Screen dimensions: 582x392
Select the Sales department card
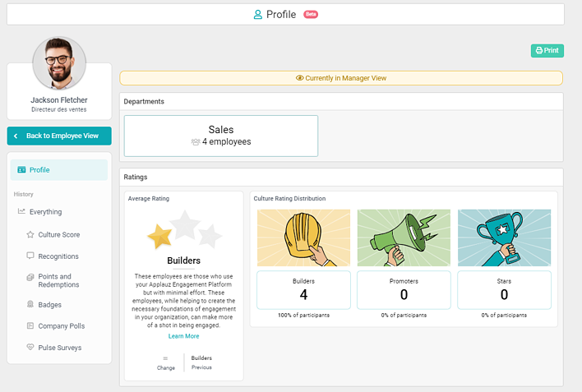[x=220, y=136]
